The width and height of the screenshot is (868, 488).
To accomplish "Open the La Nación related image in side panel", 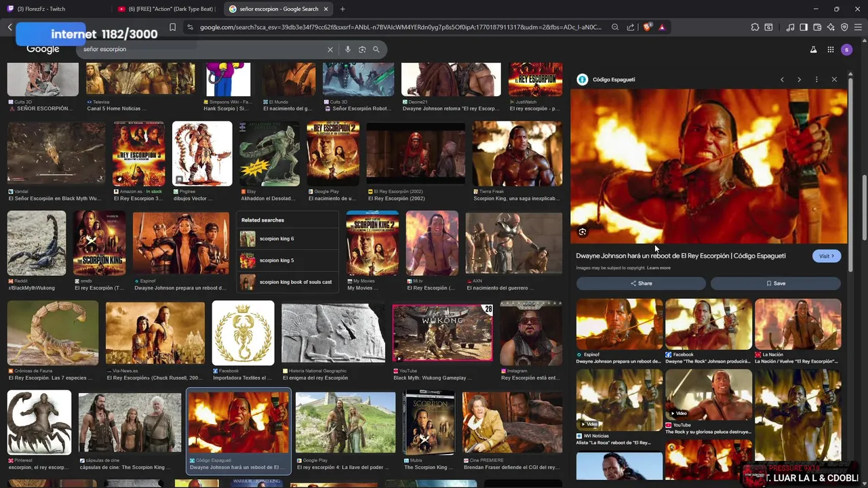I will pos(798,325).
